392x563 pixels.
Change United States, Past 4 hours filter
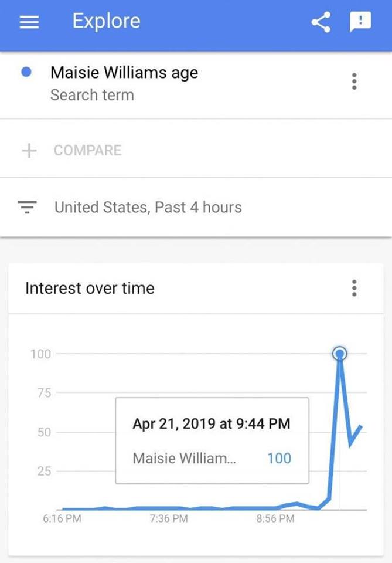148,207
